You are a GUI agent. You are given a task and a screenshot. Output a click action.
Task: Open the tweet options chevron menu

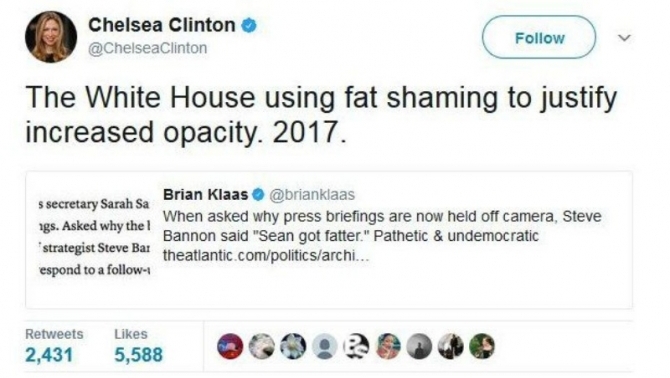[x=624, y=38]
